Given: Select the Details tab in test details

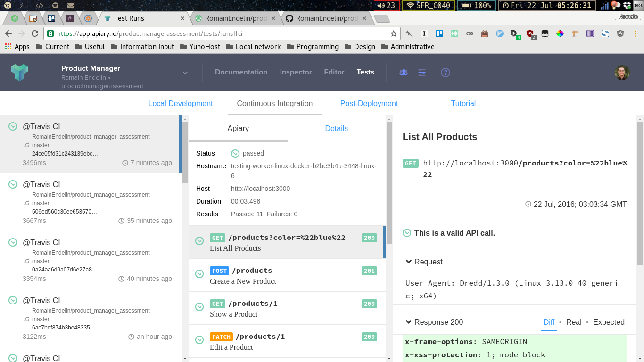Looking at the screenshot, I should coord(337,129).
